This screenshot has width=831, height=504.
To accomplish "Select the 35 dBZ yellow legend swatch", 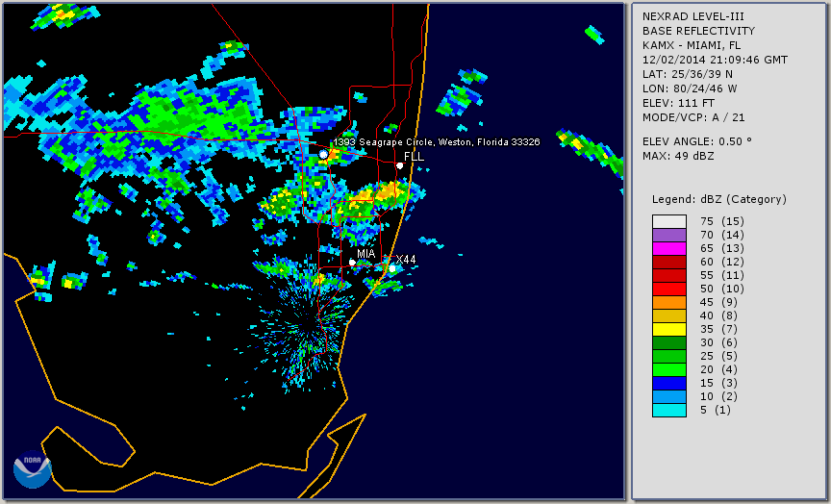I will [669, 330].
